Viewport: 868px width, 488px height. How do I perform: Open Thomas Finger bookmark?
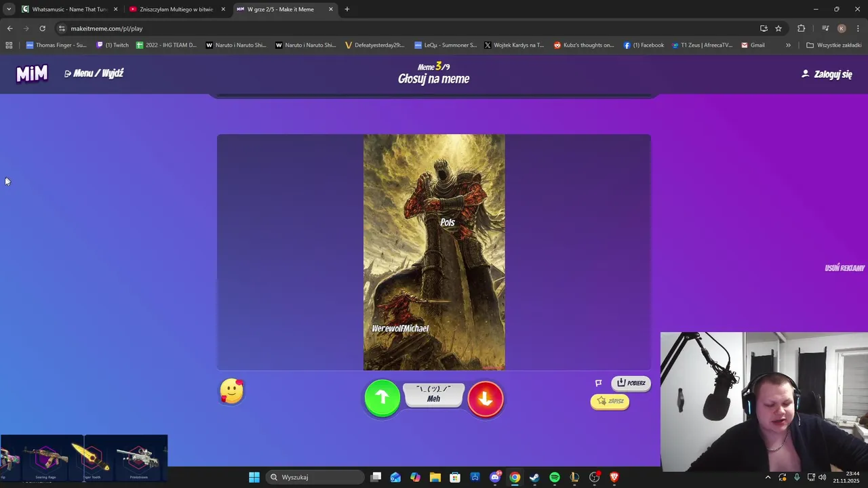coord(56,45)
